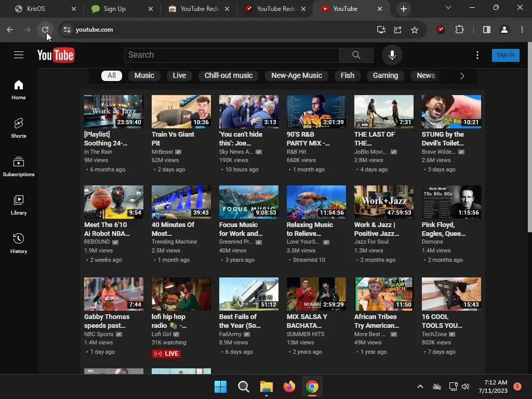Open the hamburger guide menu
The height and width of the screenshot is (399, 532).
click(x=19, y=55)
